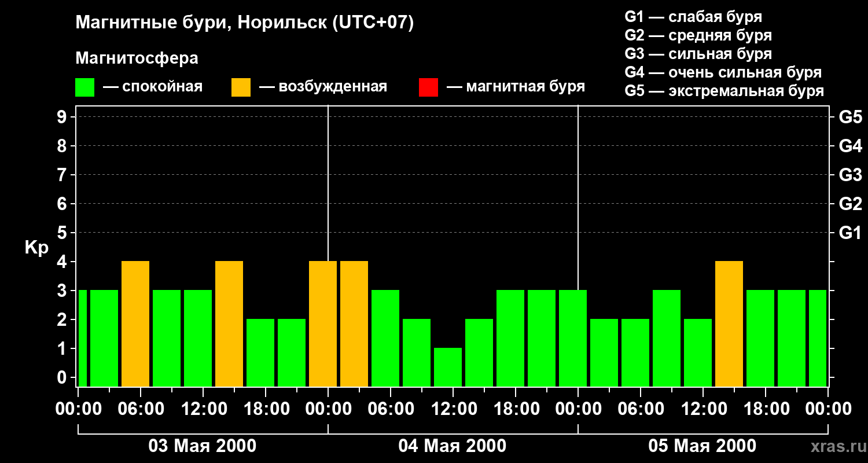Click the orange bar between 12:00 and 18:00, 03 Мая
Screen dimensions: 868x463
click(x=229, y=324)
